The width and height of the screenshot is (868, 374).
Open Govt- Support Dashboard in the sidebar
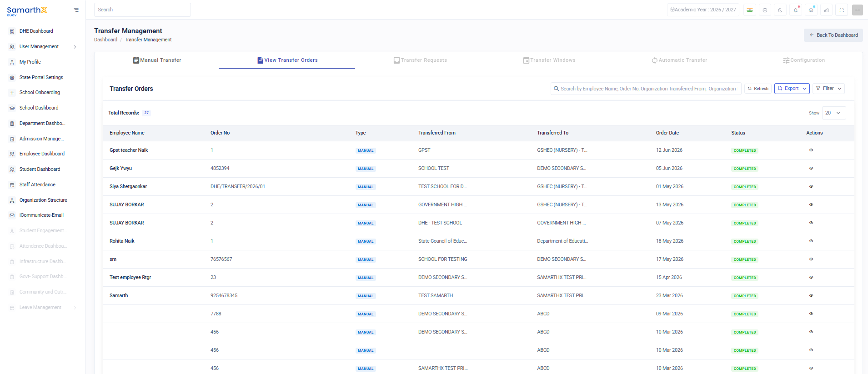click(x=43, y=277)
